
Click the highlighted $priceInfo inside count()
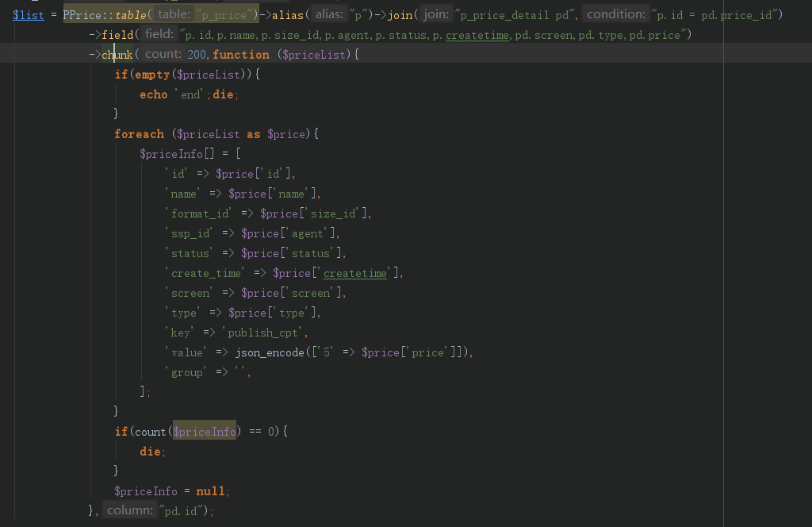[x=204, y=432]
